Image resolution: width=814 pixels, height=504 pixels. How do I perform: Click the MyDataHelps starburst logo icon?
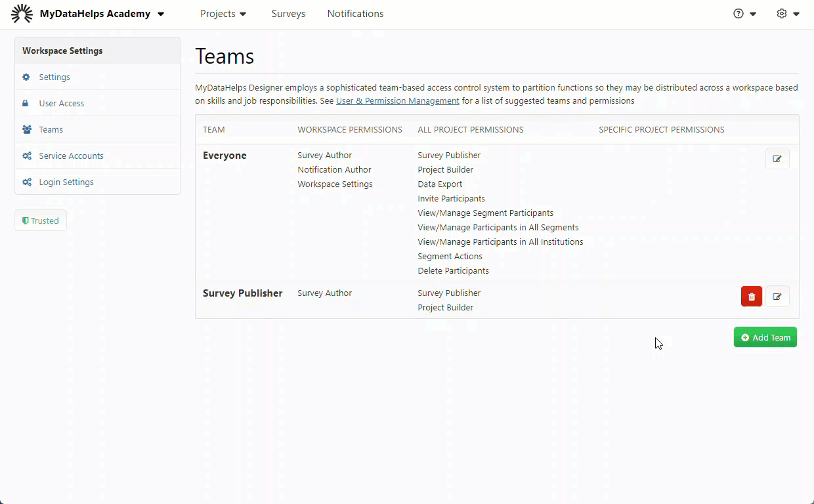(x=22, y=14)
